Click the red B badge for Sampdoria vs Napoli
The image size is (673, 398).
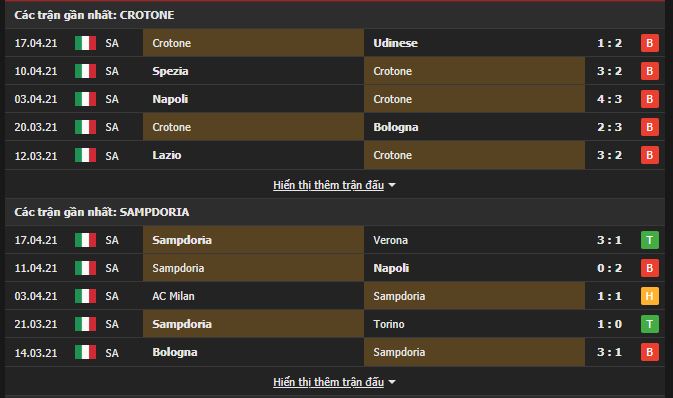649,268
